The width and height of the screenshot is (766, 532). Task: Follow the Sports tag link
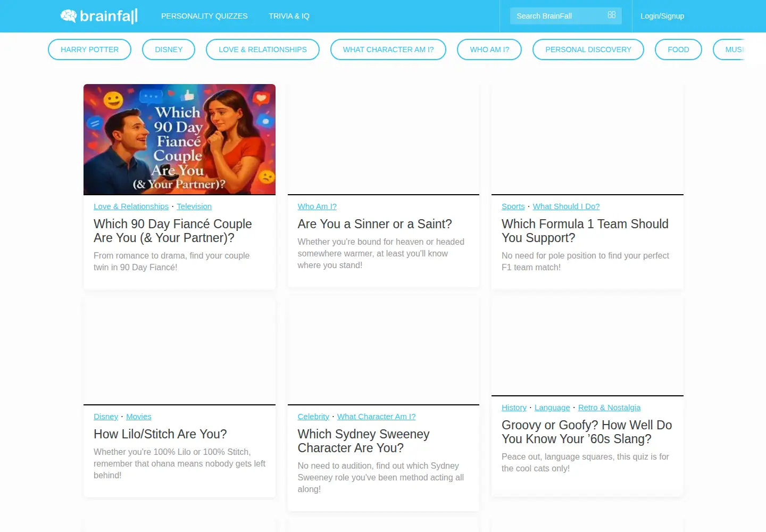tap(513, 206)
